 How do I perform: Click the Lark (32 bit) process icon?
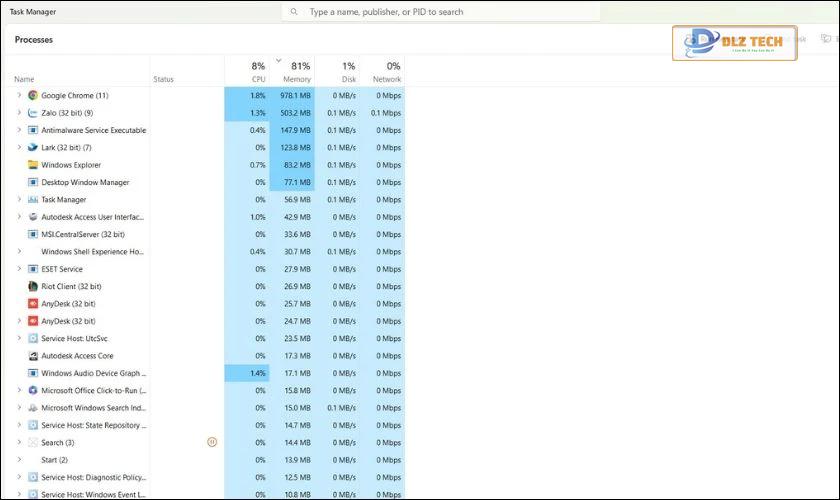pyautogui.click(x=33, y=147)
